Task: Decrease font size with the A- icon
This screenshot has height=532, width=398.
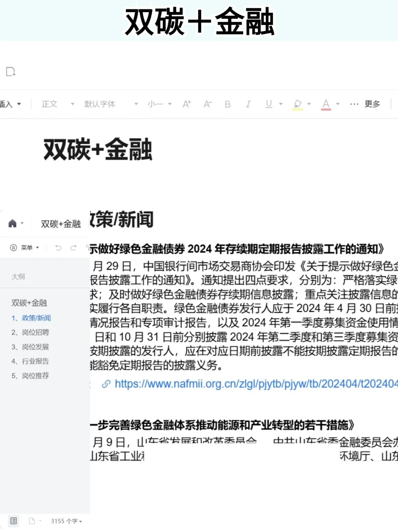Action: pyautogui.click(x=207, y=104)
